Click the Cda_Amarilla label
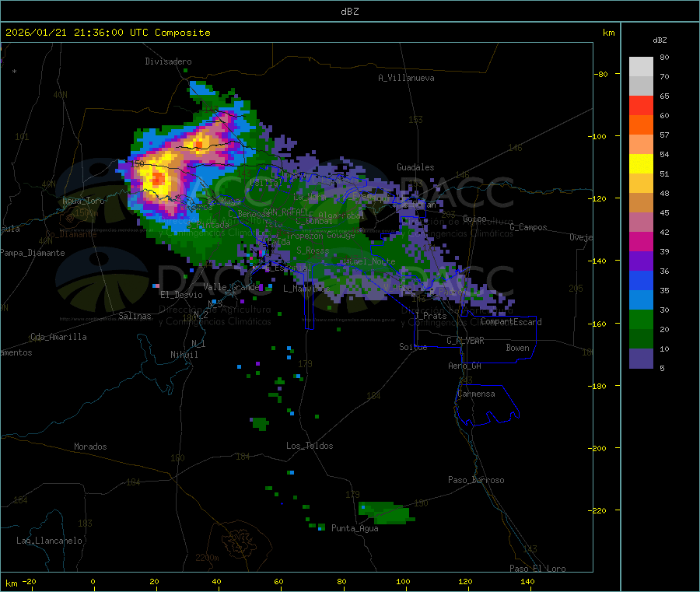 coord(58,337)
